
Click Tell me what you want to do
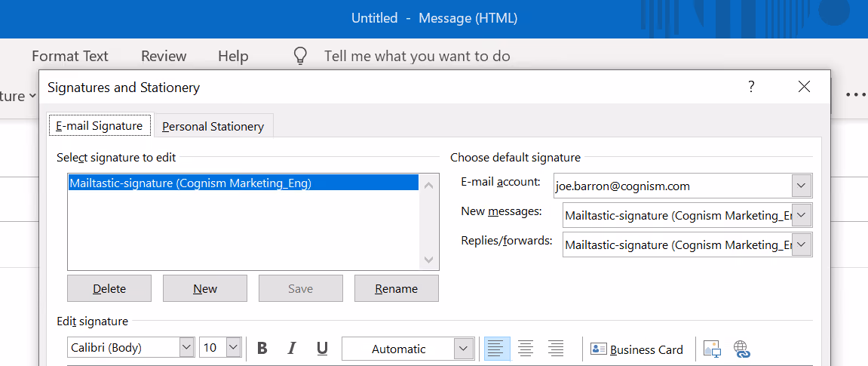[417, 56]
